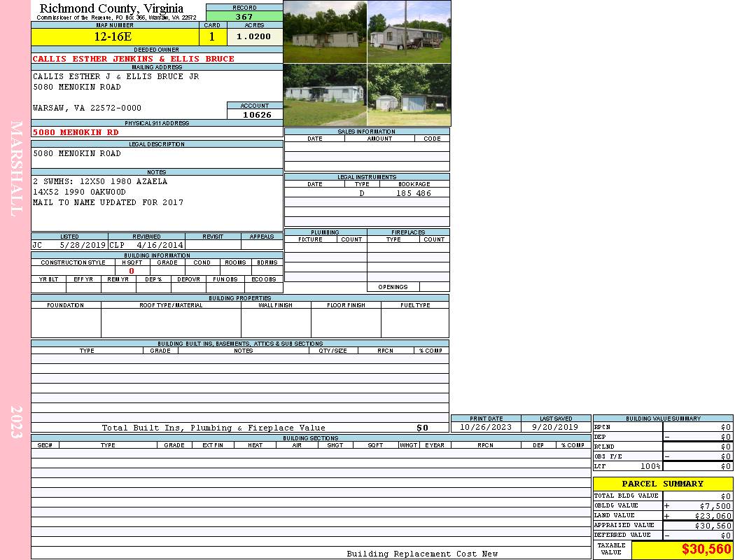This screenshot has width=735, height=560.
Task: Open the bottom-left trailer photo
Action: [325, 94]
